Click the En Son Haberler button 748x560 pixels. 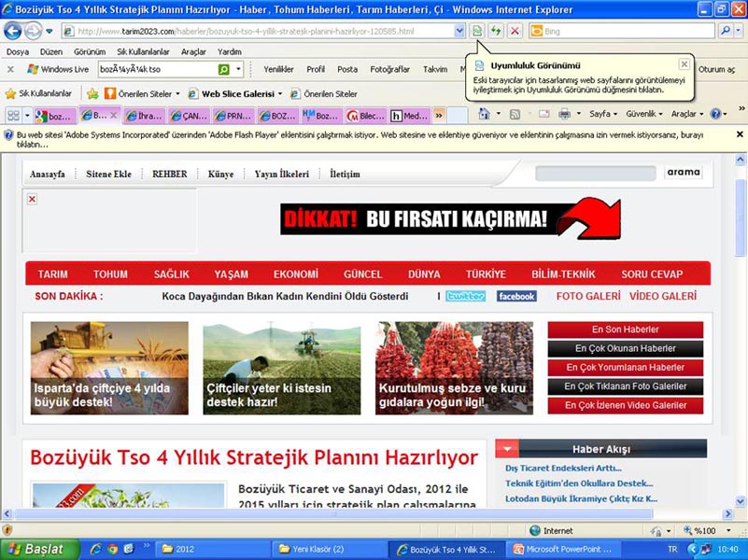click(626, 329)
